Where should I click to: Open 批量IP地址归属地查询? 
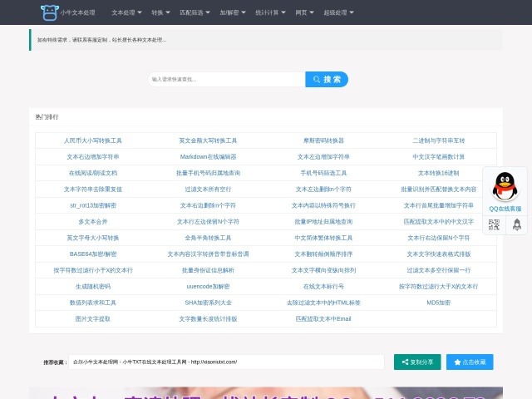[x=323, y=222]
